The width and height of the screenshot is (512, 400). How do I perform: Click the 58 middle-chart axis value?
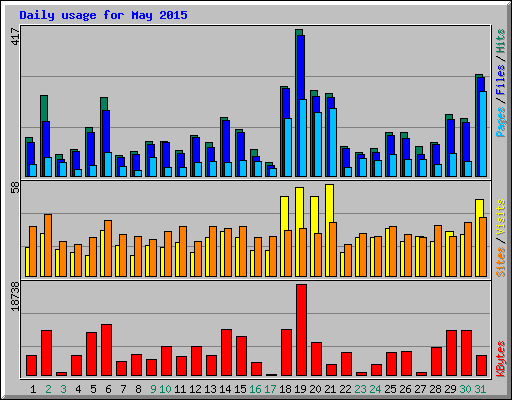click(15, 188)
